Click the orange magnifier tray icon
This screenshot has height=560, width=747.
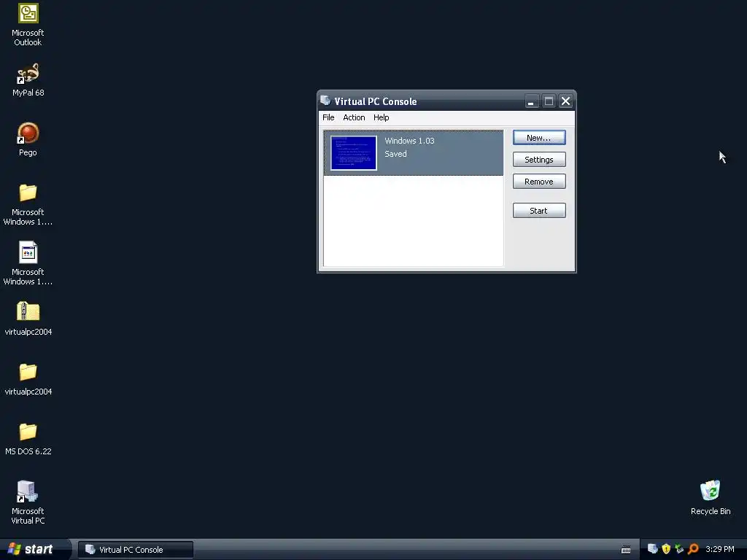[x=693, y=549]
